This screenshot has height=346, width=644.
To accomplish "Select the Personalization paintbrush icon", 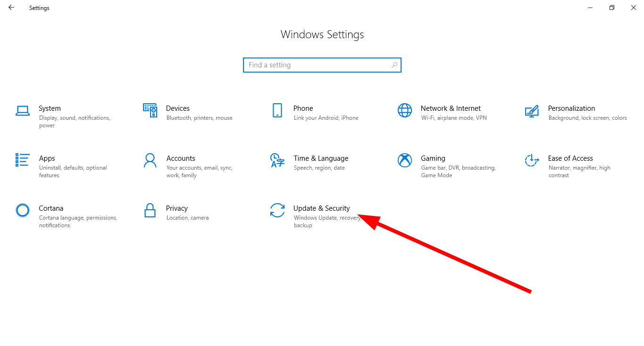I will 532,111.
